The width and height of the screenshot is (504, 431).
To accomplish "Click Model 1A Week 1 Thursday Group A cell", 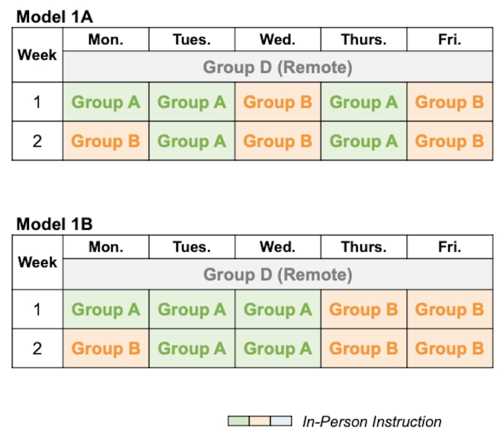I will click(x=364, y=102).
